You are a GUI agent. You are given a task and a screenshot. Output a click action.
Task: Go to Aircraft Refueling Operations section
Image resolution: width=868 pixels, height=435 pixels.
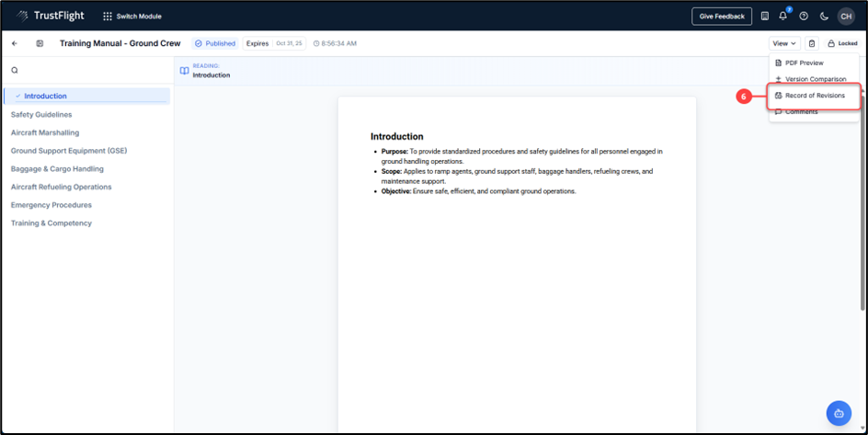click(x=62, y=187)
